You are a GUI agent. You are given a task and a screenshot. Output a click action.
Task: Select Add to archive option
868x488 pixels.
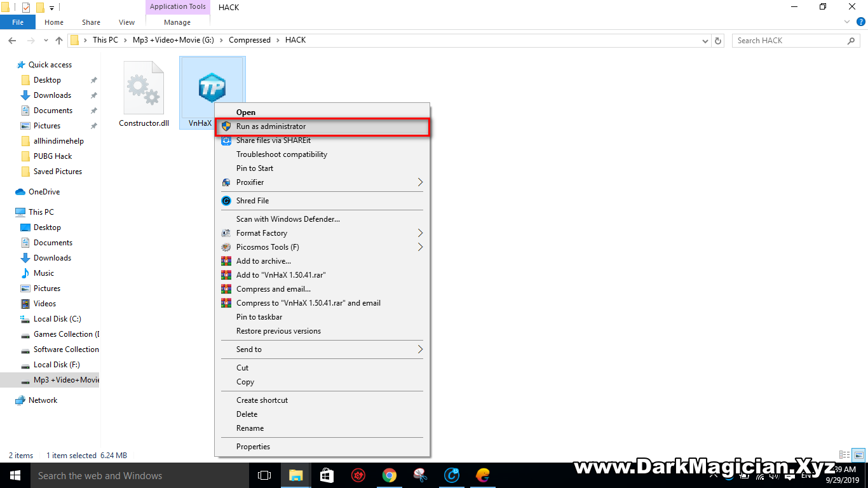tap(322, 261)
